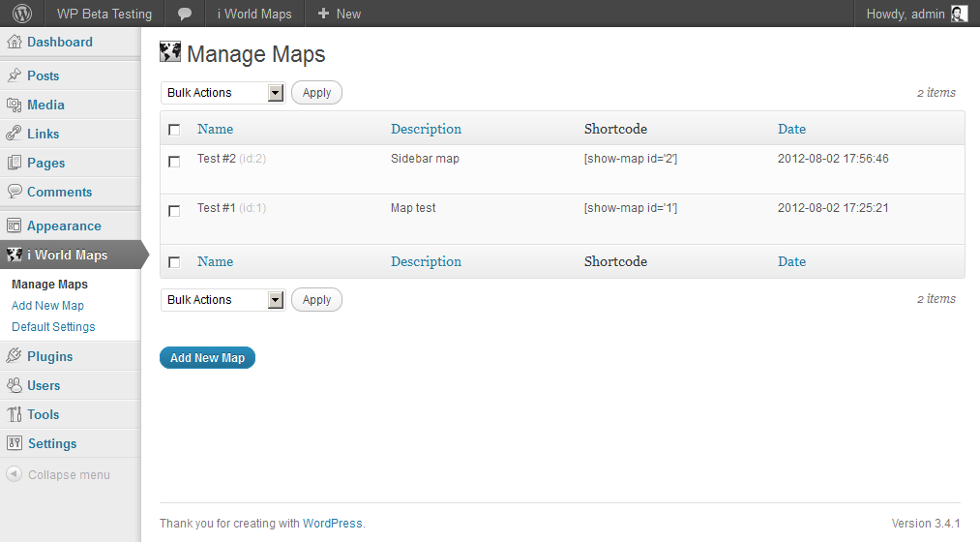Click the Dashboard house icon
The width and height of the screenshot is (980, 542).
pos(15,42)
